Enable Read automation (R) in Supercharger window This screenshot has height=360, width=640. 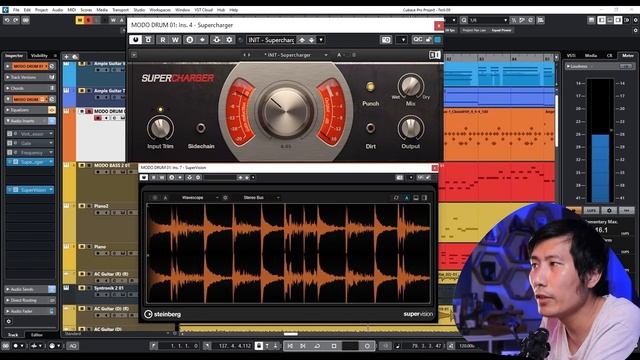(x=163, y=40)
